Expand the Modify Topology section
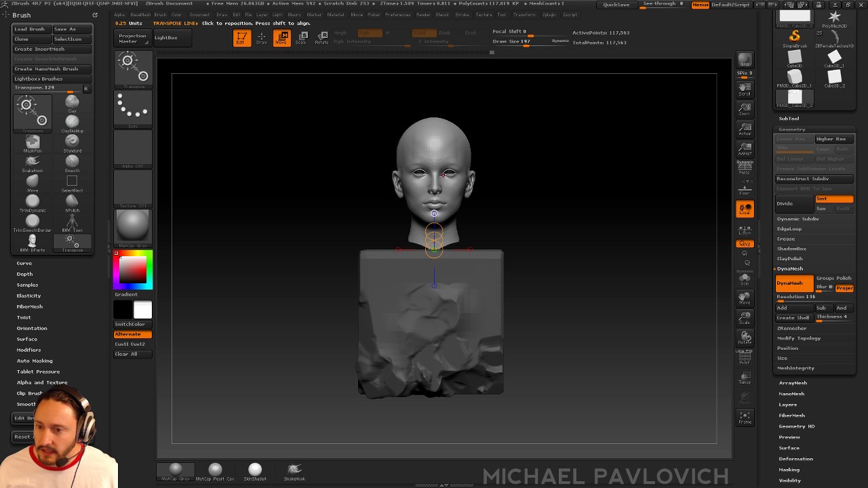 (x=799, y=338)
